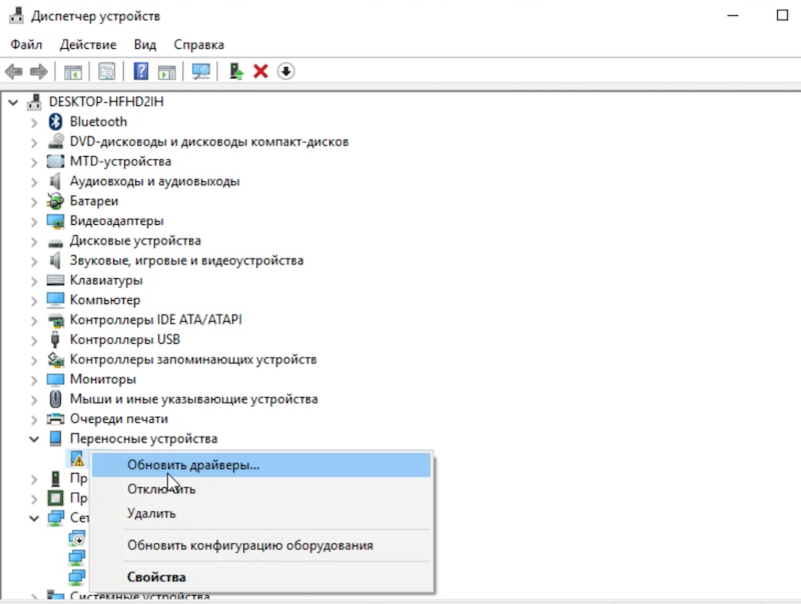Click the Forward arrow toolbar icon
801x604 pixels.
tap(39, 72)
